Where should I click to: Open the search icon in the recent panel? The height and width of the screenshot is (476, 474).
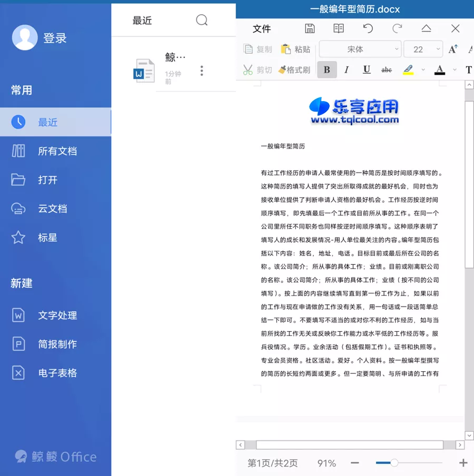pos(202,20)
